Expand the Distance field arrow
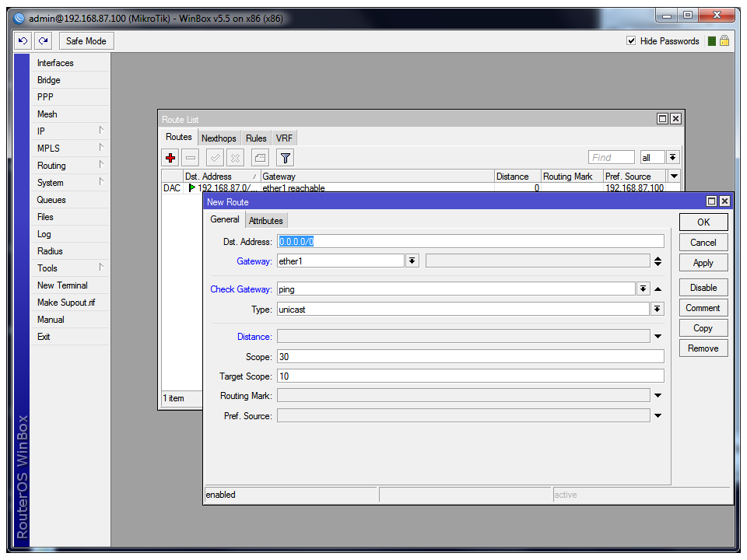The height and width of the screenshot is (560, 747). click(x=658, y=337)
